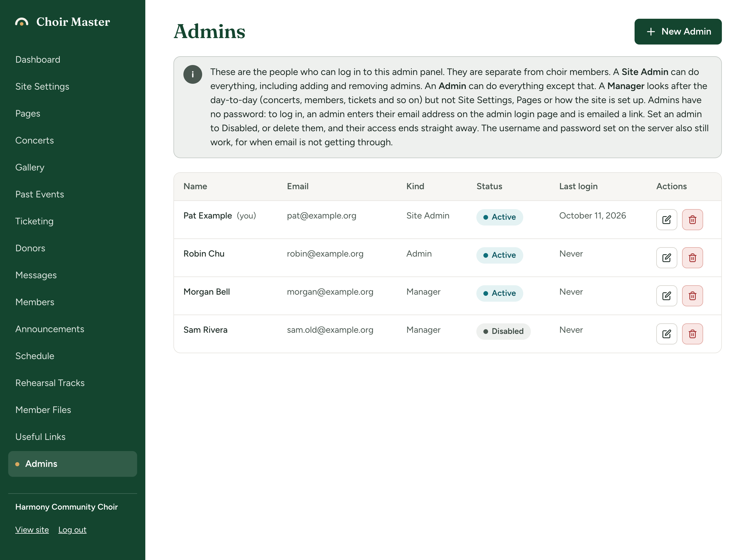750x560 pixels.
Task: Delete Robin Chu with trash icon
Action: pos(692,258)
